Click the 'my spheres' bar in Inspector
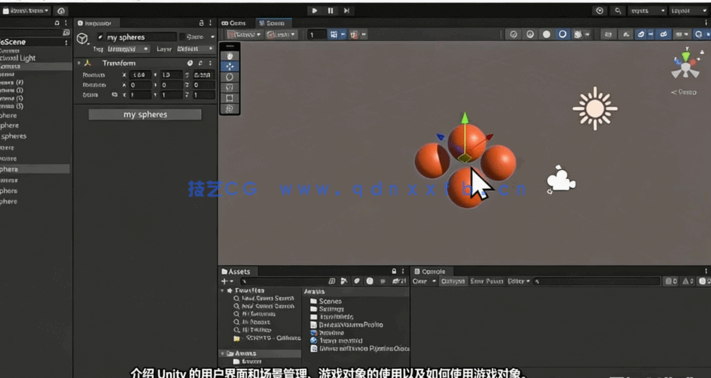This screenshot has height=378, width=711. click(145, 115)
